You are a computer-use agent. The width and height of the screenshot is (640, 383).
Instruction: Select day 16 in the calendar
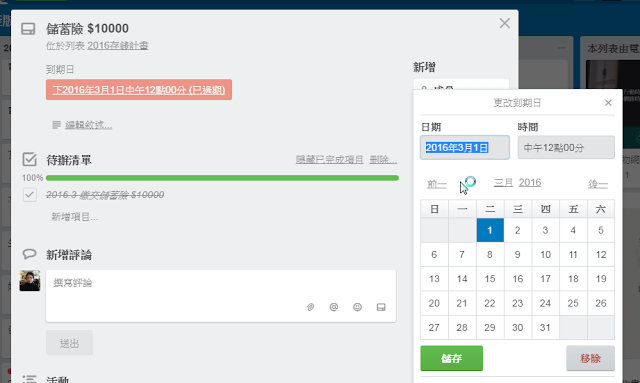[518, 279]
